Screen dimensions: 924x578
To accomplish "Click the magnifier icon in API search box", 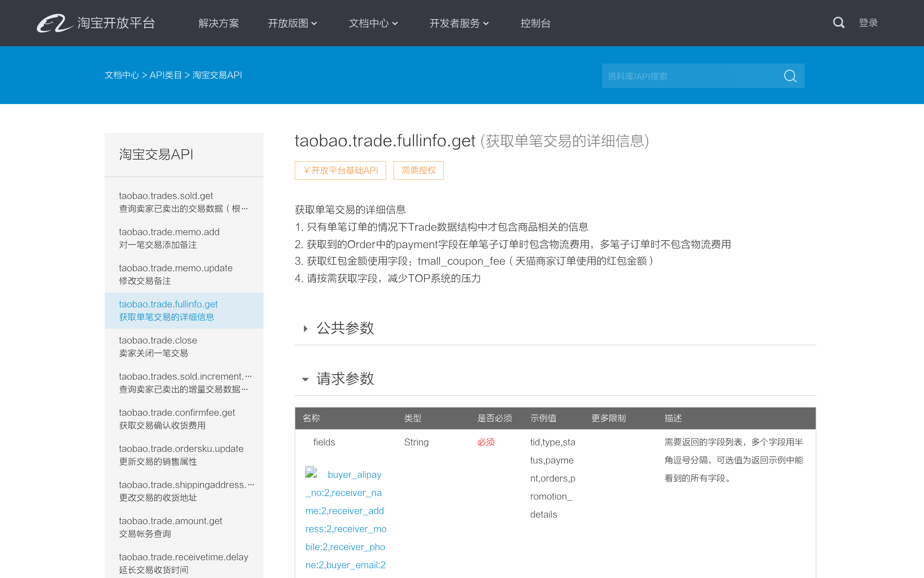I will 790,76.
